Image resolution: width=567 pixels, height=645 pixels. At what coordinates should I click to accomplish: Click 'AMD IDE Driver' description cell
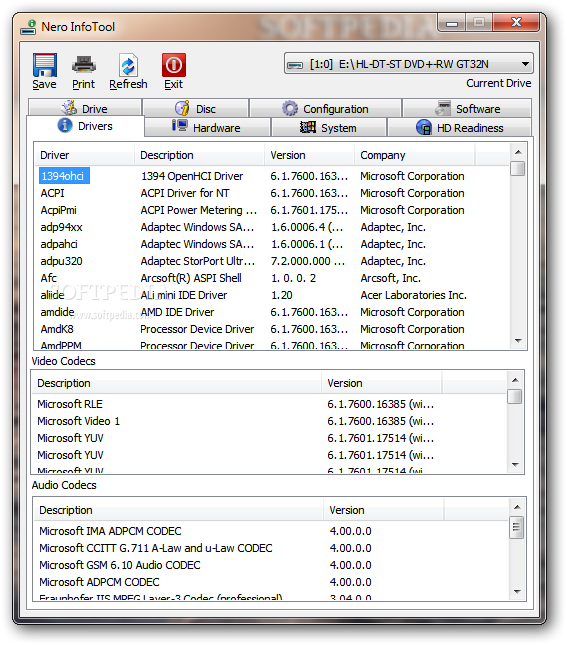click(x=177, y=312)
